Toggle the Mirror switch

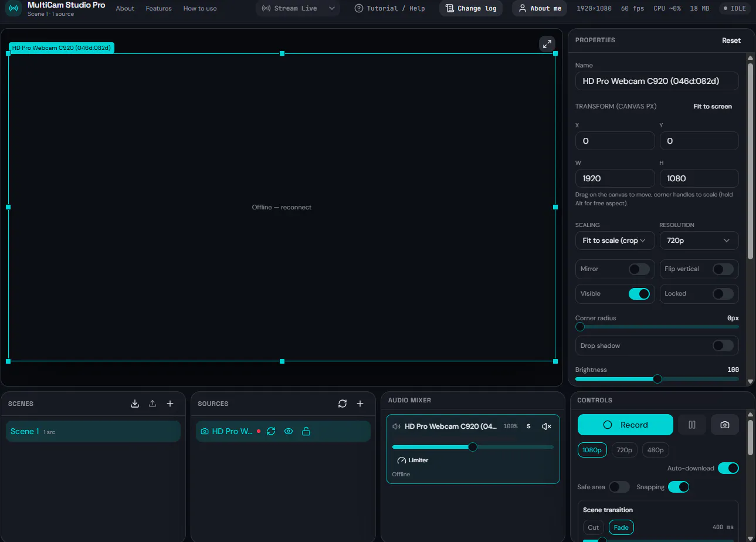(639, 269)
